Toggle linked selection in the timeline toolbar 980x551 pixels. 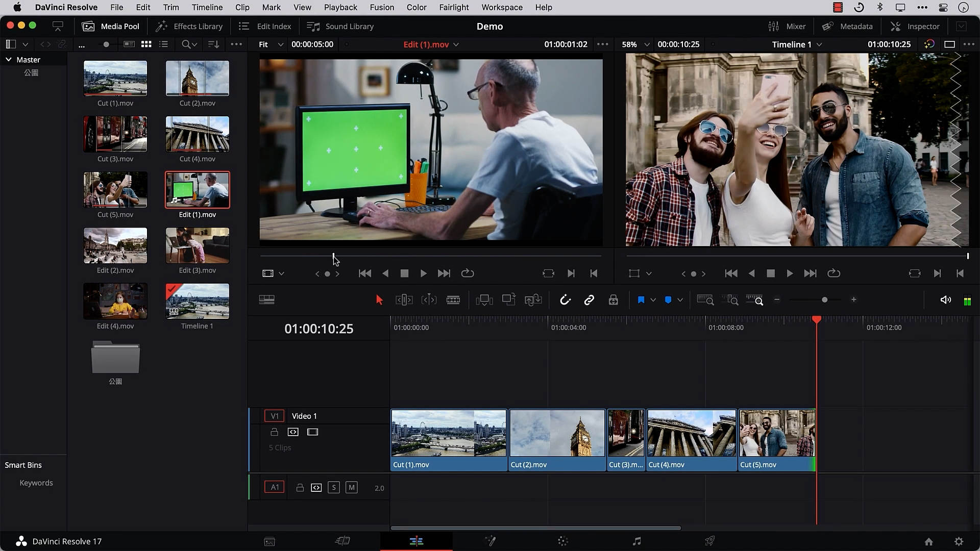tap(590, 299)
